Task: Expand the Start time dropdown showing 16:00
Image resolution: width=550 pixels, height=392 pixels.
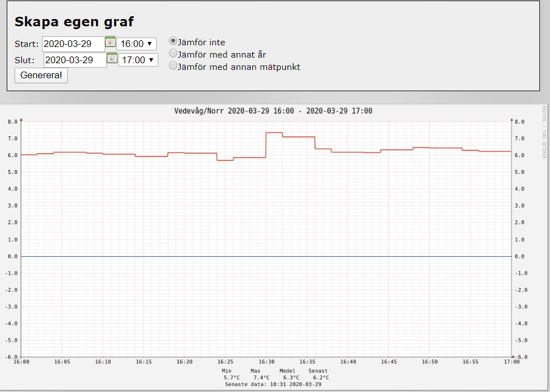Action: (137, 44)
